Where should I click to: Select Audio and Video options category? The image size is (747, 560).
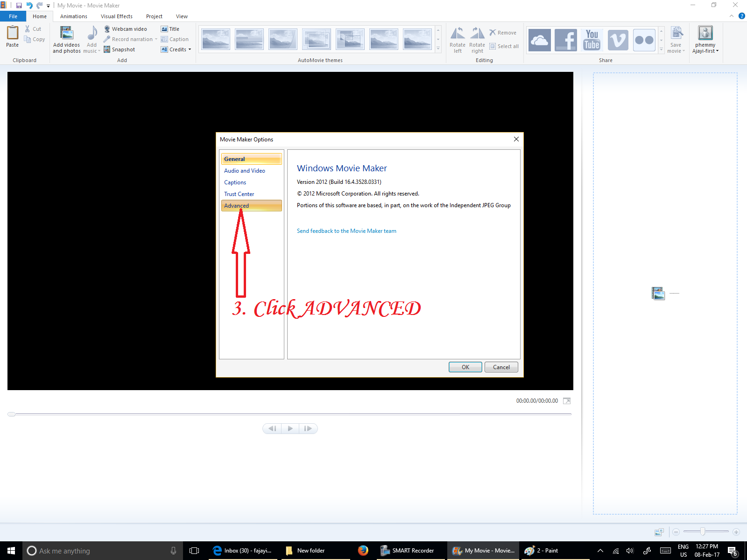(x=245, y=171)
